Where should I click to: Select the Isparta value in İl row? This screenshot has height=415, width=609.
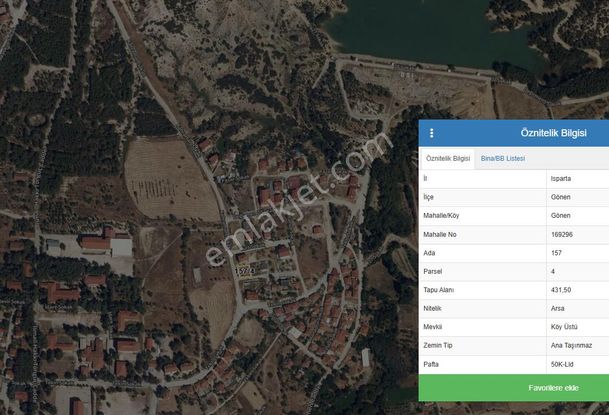click(560, 179)
